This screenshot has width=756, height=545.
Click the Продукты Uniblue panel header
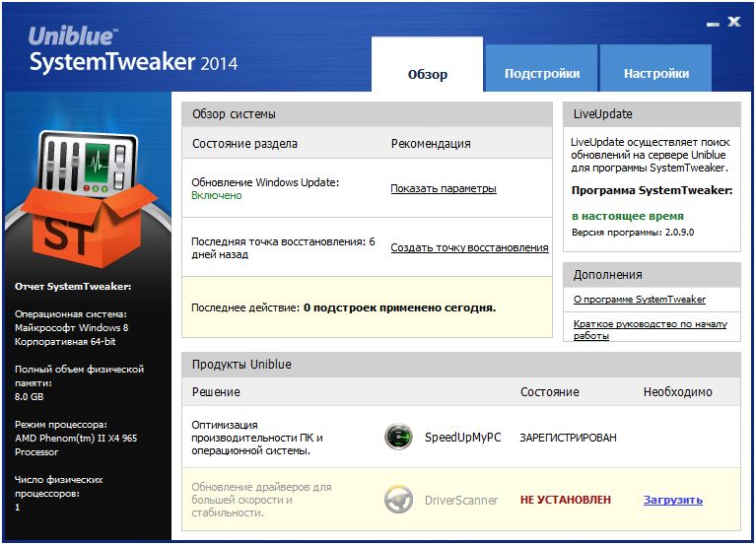(x=461, y=365)
